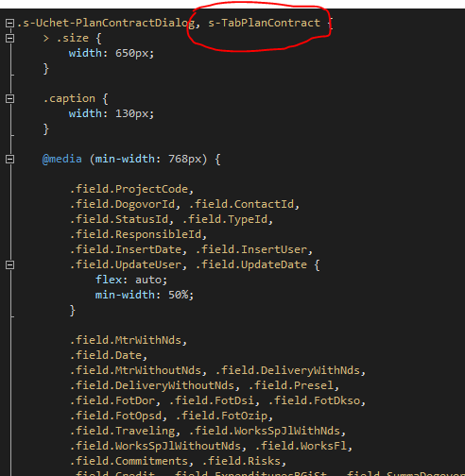Click the .field.UpdateUser selector
465x476 pixels.
pyautogui.click(x=126, y=264)
